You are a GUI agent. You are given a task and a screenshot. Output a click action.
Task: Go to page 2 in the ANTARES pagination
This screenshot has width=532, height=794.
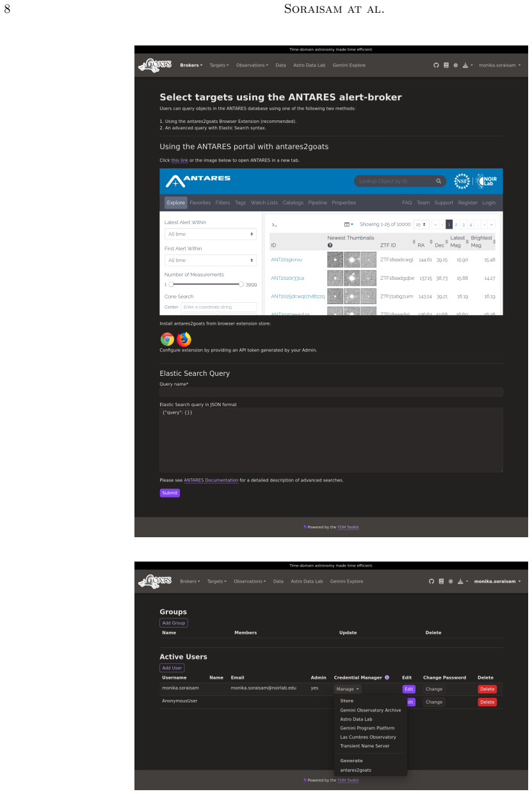tap(456, 225)
